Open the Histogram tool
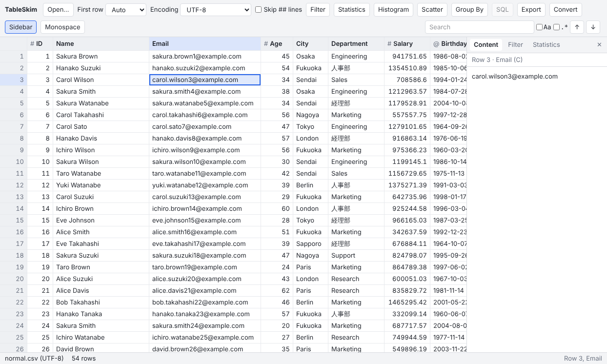This screenshot has width=607, height=364. click(x=393, y=10)
